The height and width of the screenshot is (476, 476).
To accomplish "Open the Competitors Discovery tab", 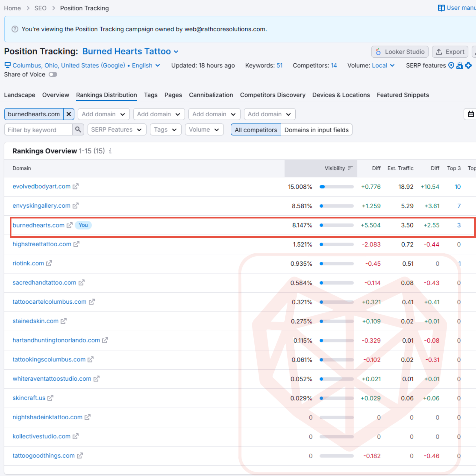I will [273, 95].
